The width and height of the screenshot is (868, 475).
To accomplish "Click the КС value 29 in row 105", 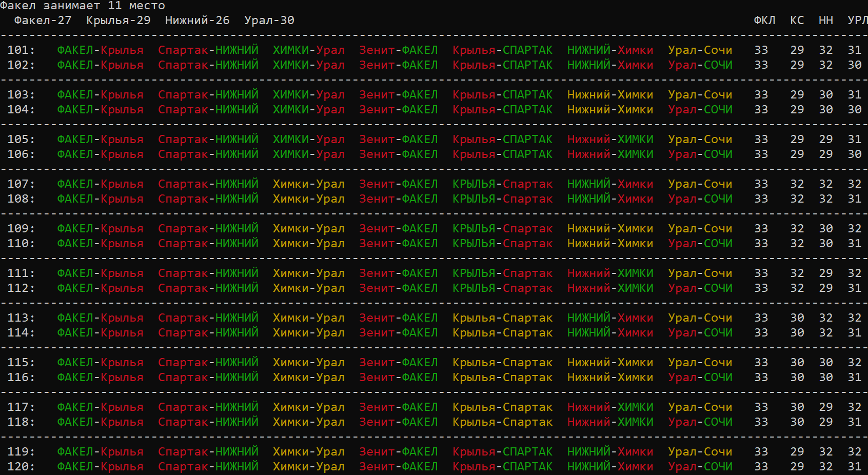I will pyautogui.click(x=797, y=140).
